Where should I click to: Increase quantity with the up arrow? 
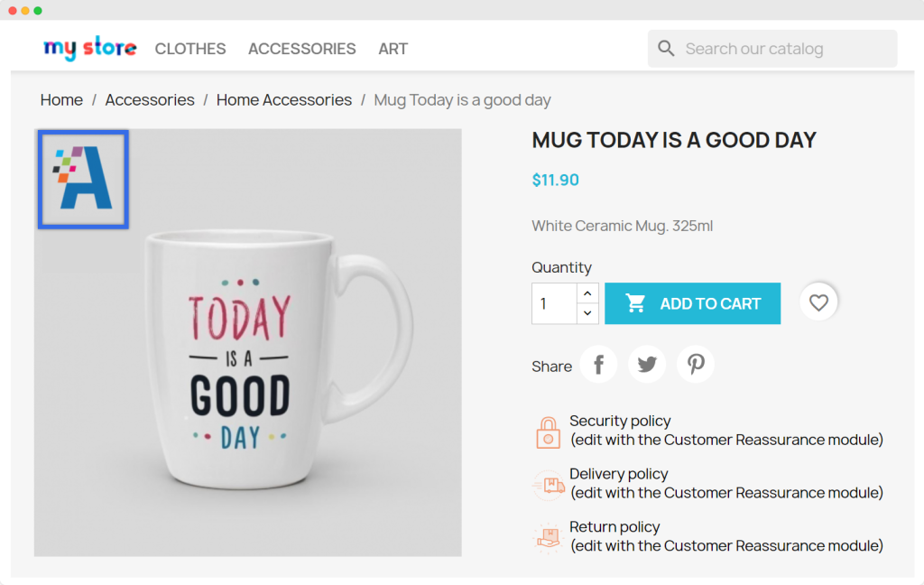[x=587, y=293]
